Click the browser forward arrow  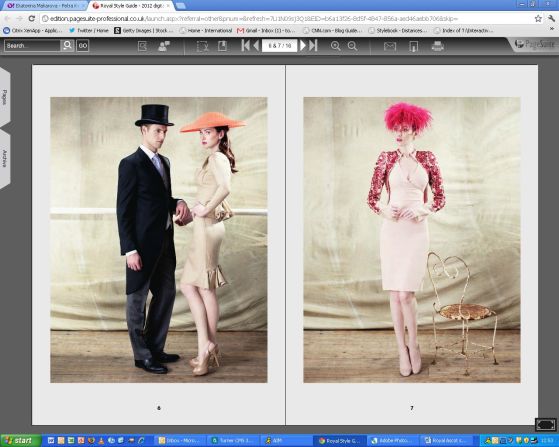pyautogui.click(x=20, y=19)
